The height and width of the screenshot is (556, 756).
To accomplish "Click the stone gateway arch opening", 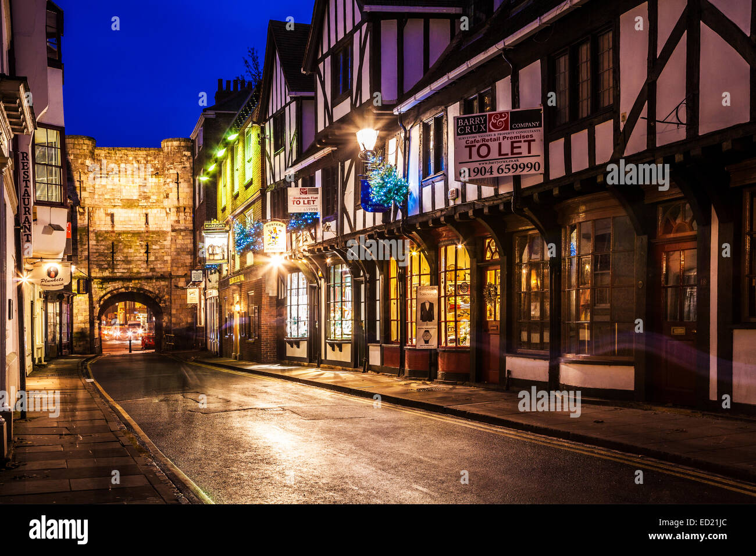I will pyautogui.click(x=130, y=323).
